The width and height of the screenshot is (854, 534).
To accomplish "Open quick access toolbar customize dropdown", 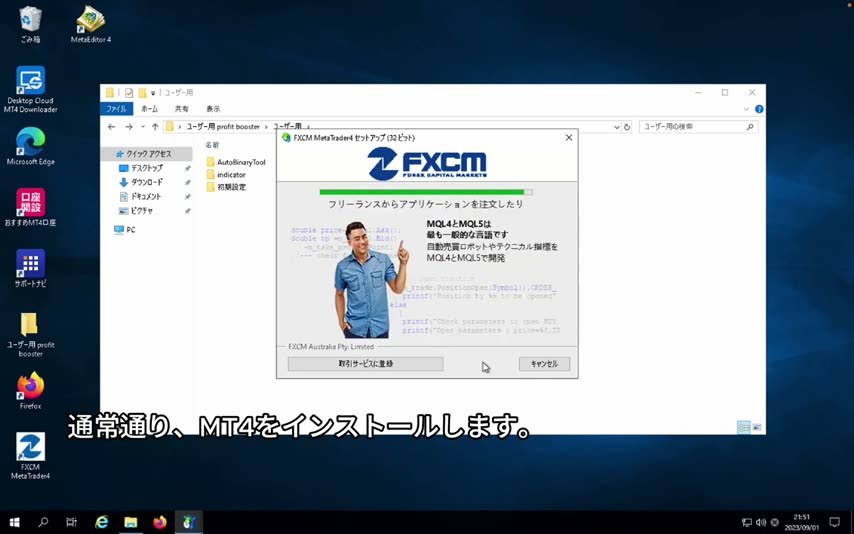I will click(153, 93).
